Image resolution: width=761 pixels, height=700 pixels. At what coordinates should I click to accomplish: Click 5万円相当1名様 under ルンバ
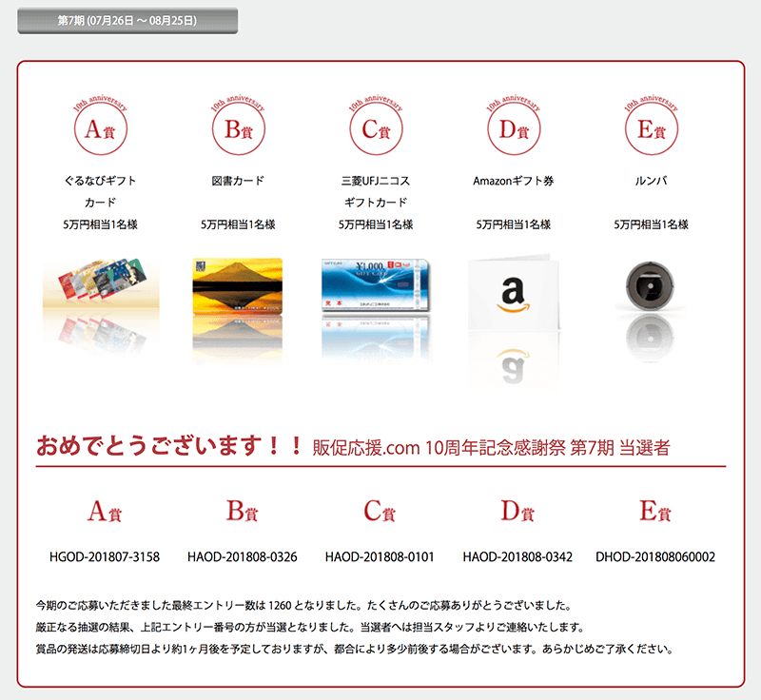pyautogui.click(x=652, y=224)
